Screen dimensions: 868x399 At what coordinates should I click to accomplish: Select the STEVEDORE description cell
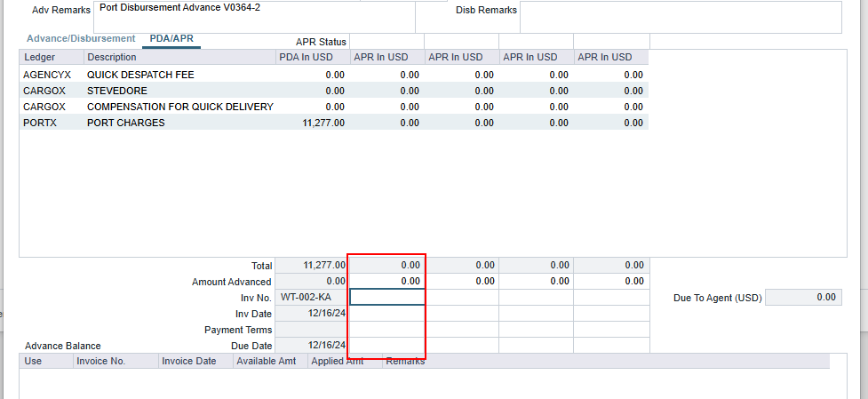coord(117,91)
